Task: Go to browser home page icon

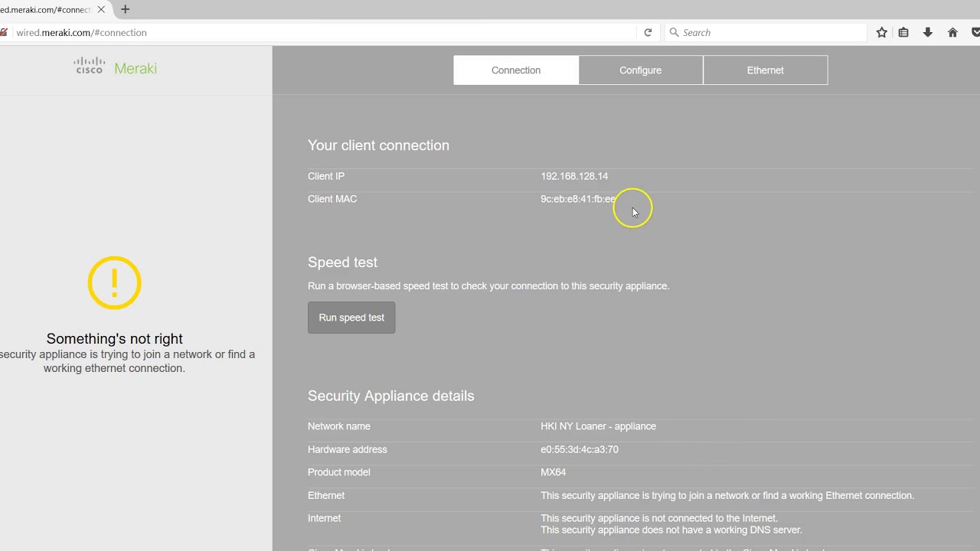Action: (952, 32)
